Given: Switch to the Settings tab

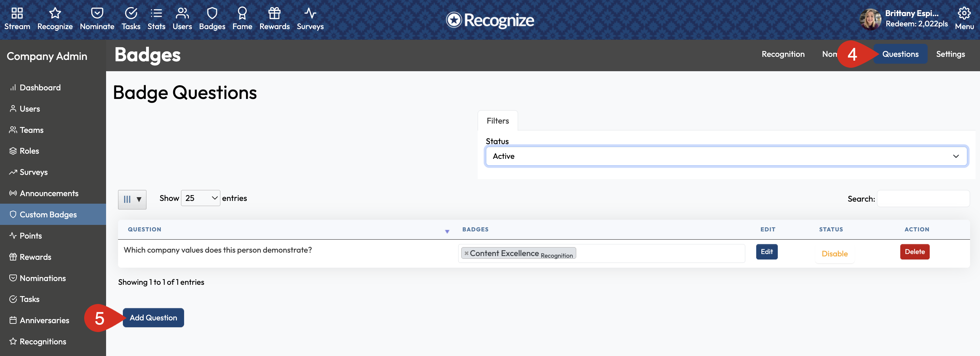Looking at the screenshot, I should point(950,54).
